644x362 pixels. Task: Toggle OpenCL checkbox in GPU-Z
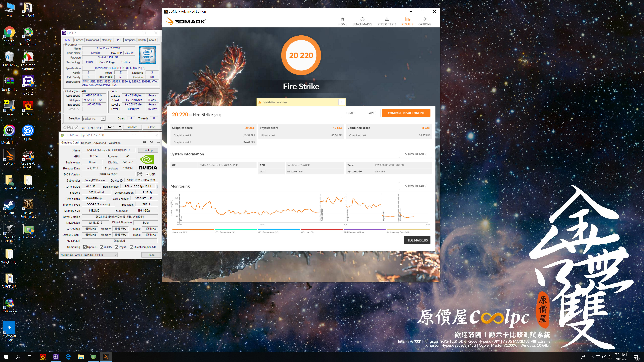[85, 247]
